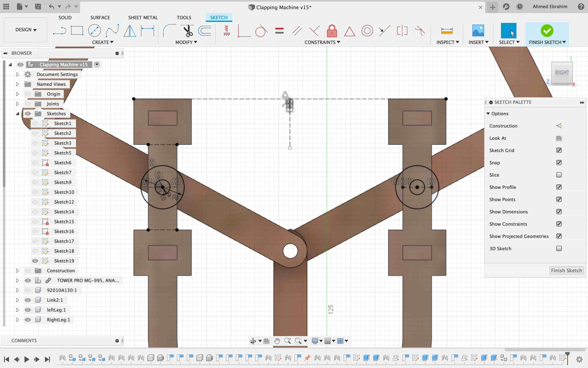
Task: Open the data panel grid icon
Action: (6, 7)
